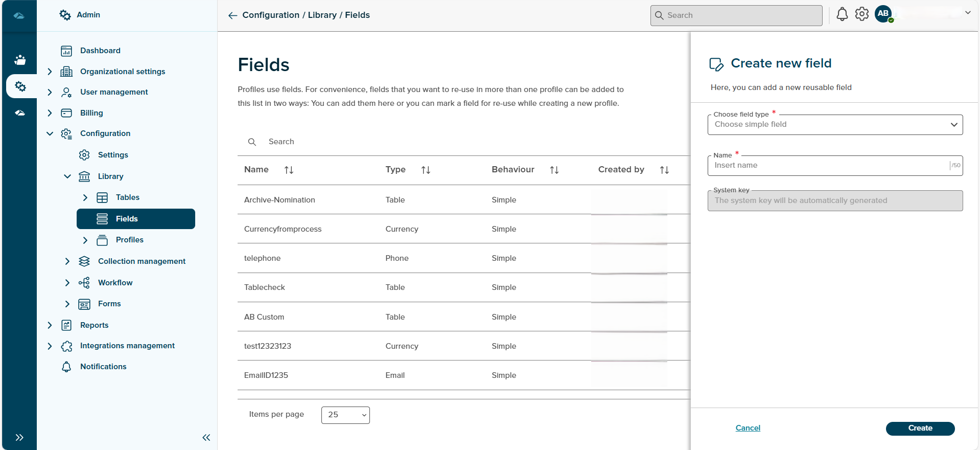This screenshot has height=450, width=980.
Task: Sort the table by the Type column
Action: tap(426, 170)
